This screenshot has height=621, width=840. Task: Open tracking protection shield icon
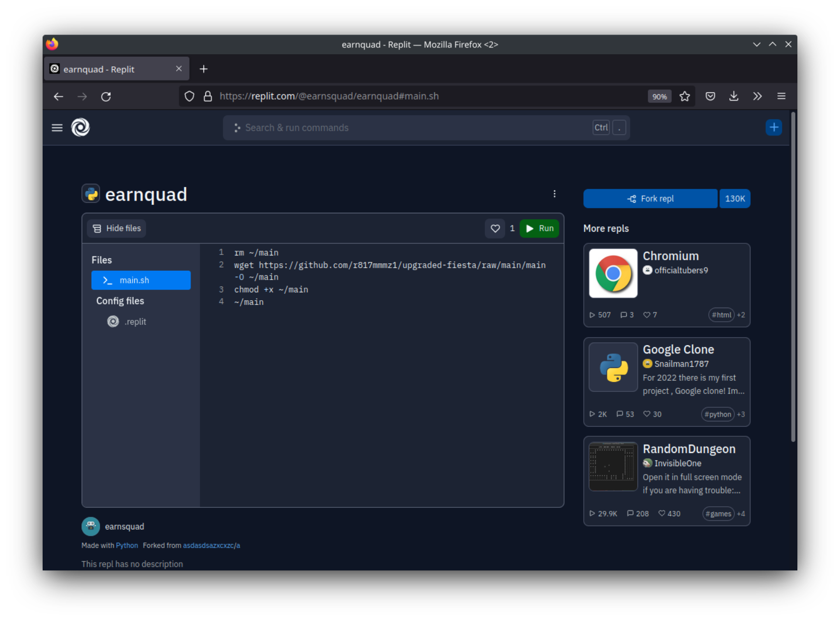tap(189, 96)
